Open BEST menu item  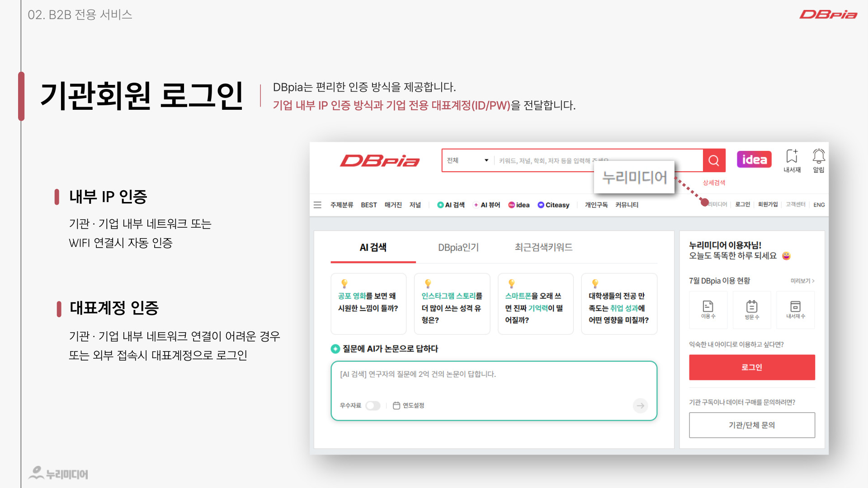point(369,205)
